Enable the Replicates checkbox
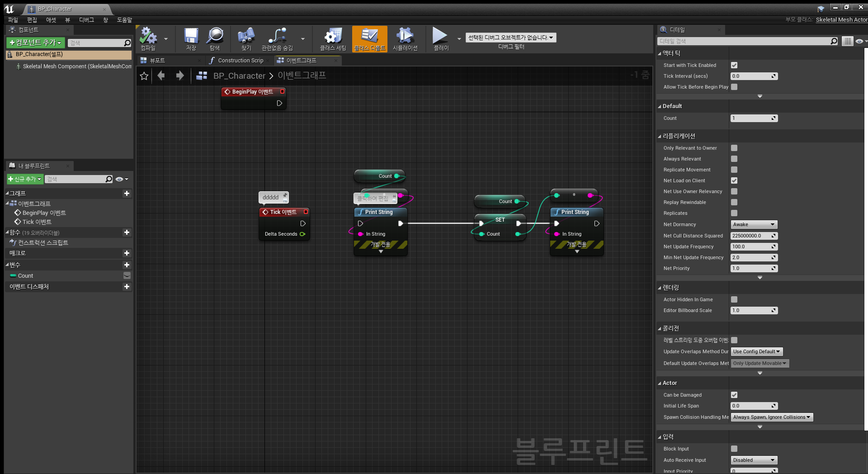 pos(734,213)
